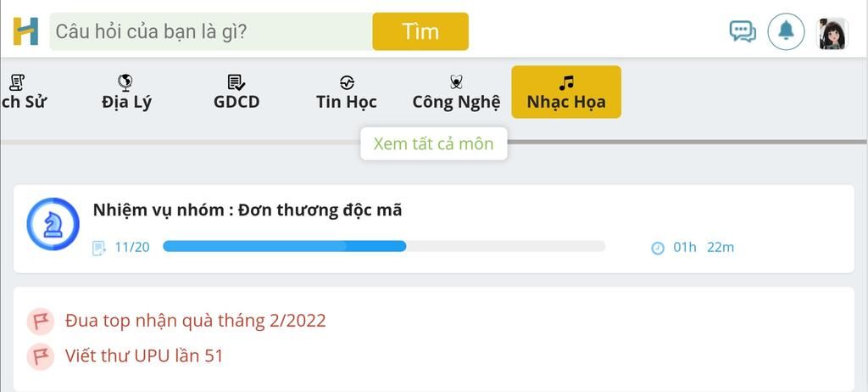868x392 pixels.
Task: Click the atom icon above Công Nghệ
Action: [x=456, y=82]
